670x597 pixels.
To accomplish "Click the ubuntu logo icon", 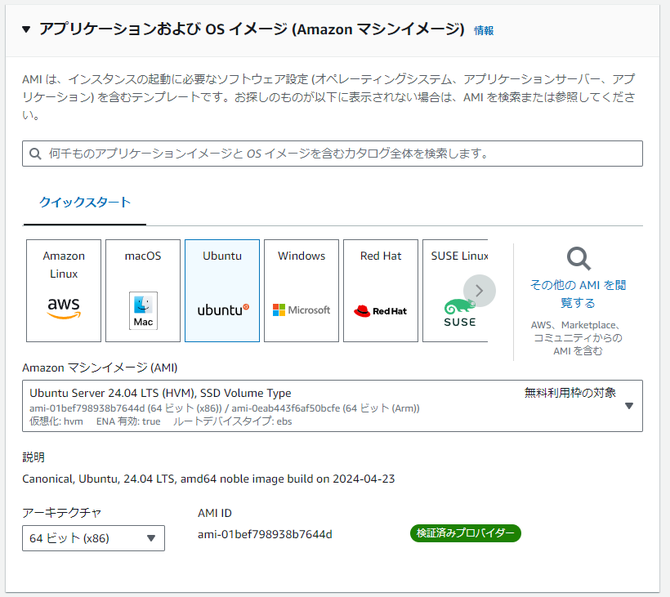I will [223, 310].
